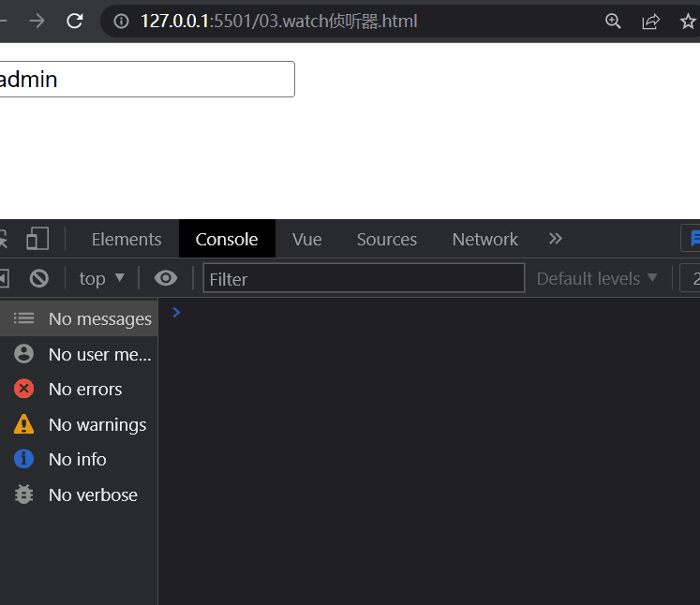The width and height of the screenshot is (700, 605).
Task: Open live expression with the eye icon
Action: click(166, 278)
